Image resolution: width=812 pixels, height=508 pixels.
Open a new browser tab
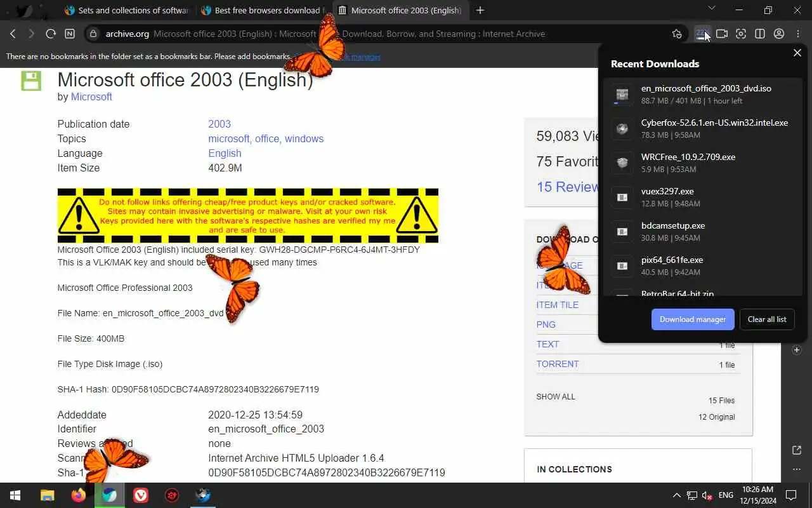point(480,10)
